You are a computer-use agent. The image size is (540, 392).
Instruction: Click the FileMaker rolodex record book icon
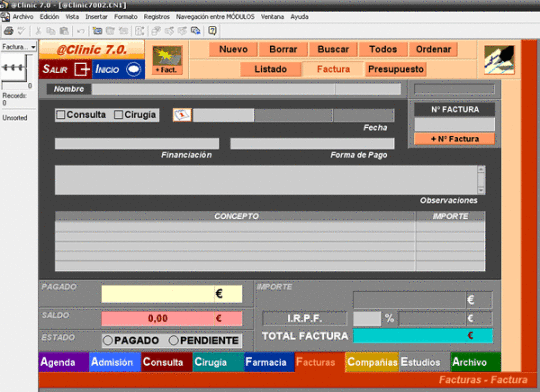(14, 68)
